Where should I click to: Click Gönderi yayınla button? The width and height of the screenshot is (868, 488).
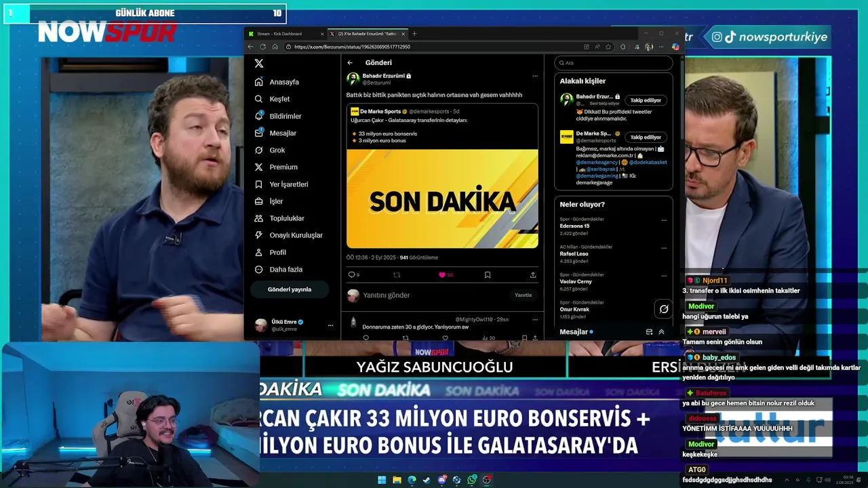click(x=290, y=289)
